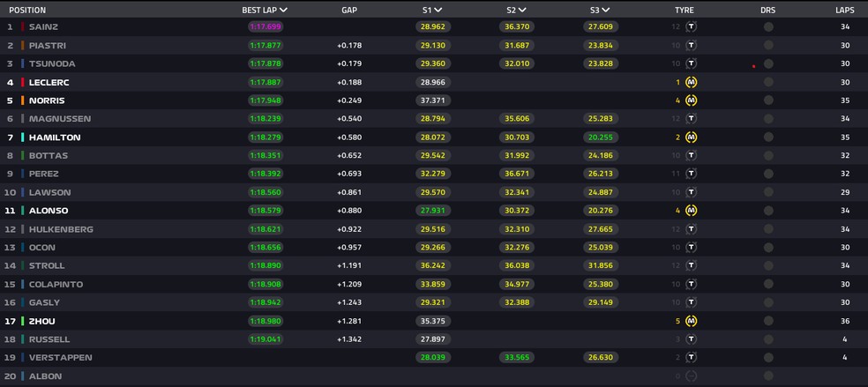Click Gasly's tyre icon

click(691, 302)
